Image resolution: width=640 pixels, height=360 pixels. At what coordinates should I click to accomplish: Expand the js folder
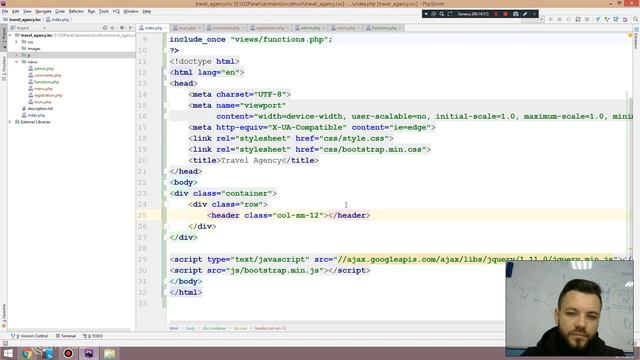17,55
